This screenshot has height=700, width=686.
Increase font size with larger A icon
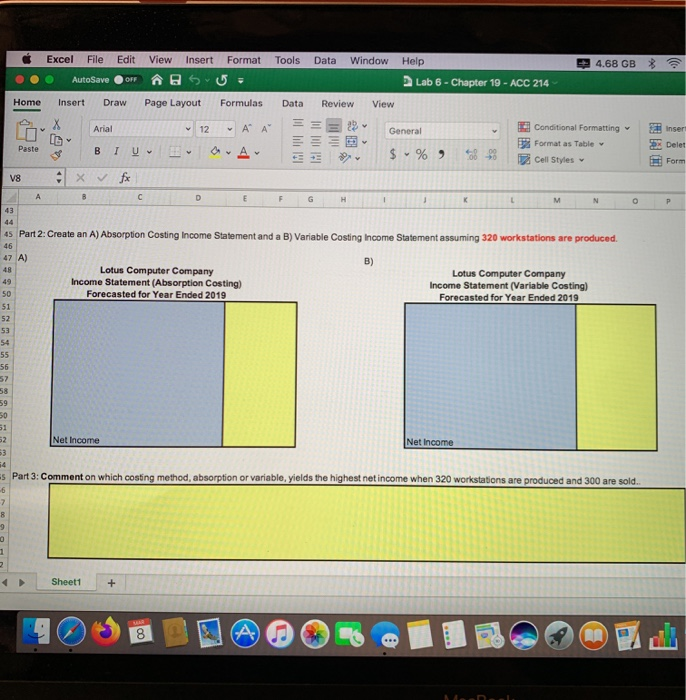click(x=246, y=129)
